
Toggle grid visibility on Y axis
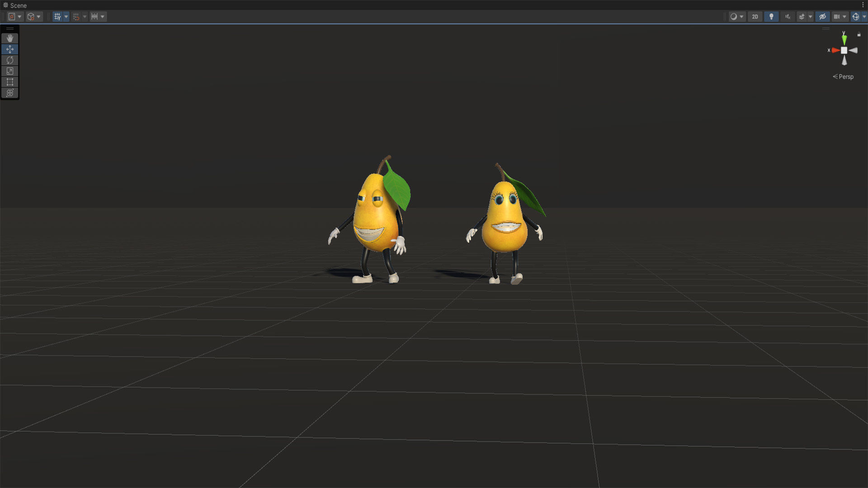(x=57, y=17)
